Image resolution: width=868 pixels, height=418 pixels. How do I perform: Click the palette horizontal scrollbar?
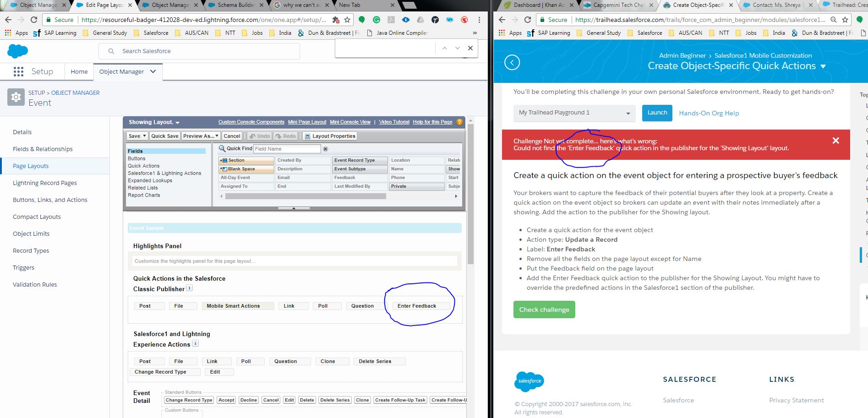click(x=306, y=196)
